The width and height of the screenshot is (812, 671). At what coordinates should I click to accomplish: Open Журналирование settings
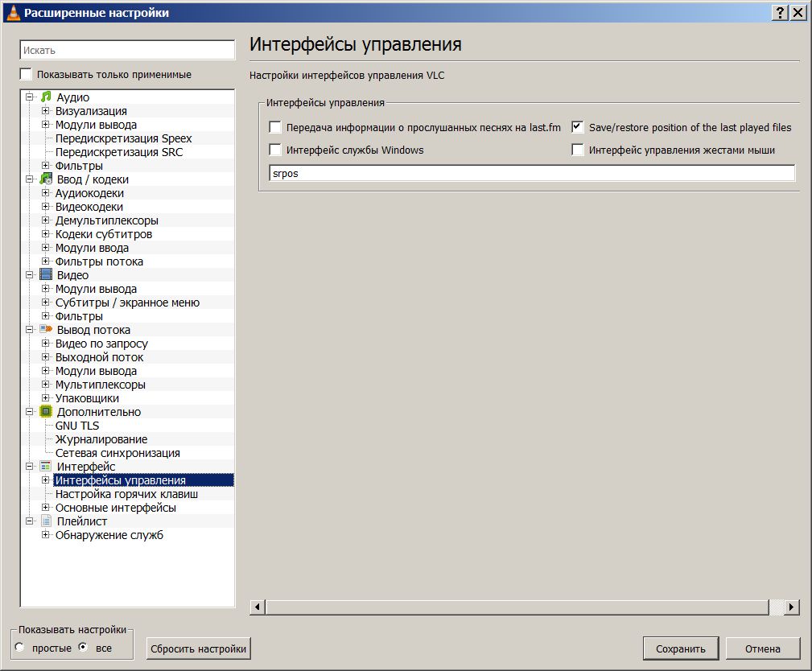tap(101, 439)
